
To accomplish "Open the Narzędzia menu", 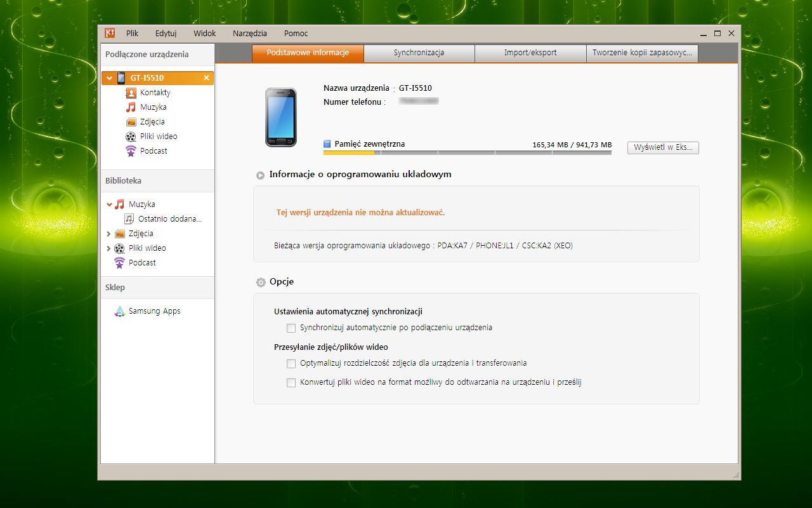I will tap(250, 34).
